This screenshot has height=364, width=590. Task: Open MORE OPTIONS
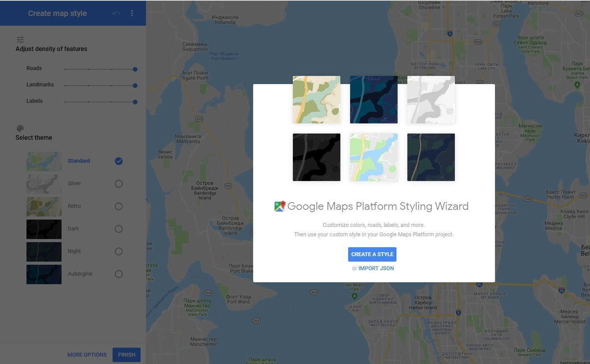(x=87, y=355)
